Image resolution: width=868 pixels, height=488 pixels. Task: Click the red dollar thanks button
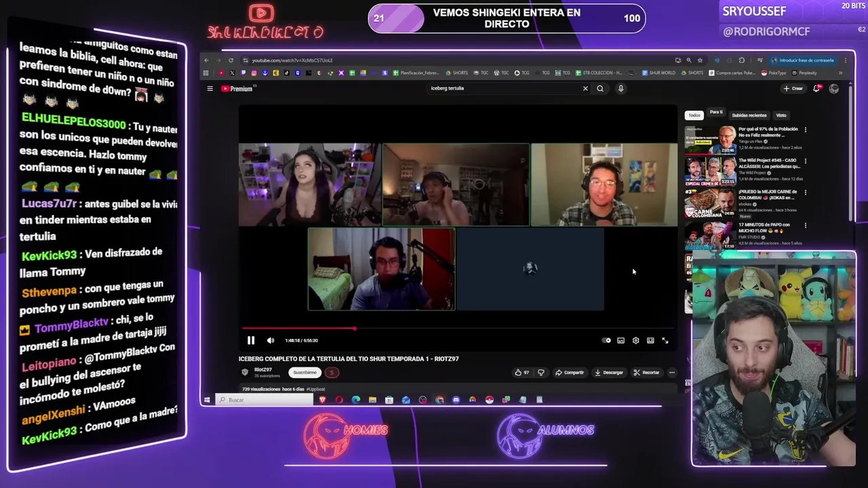pos(332,372)
